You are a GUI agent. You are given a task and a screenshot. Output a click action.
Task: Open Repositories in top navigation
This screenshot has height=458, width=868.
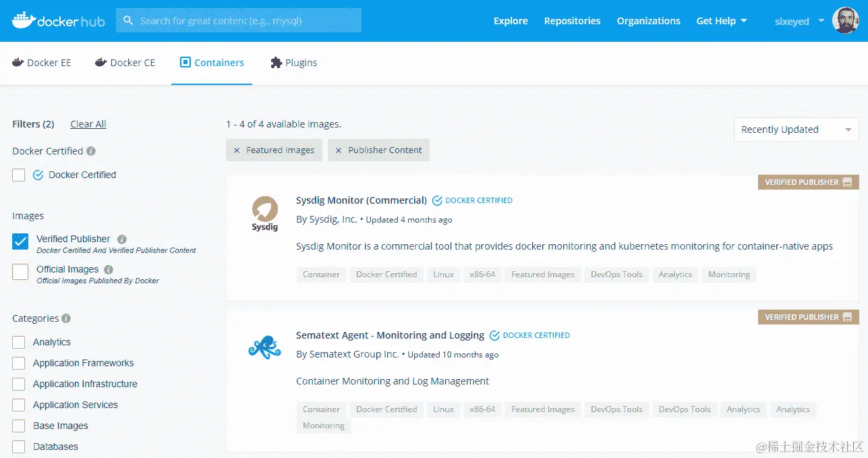[x=572, y=21]
